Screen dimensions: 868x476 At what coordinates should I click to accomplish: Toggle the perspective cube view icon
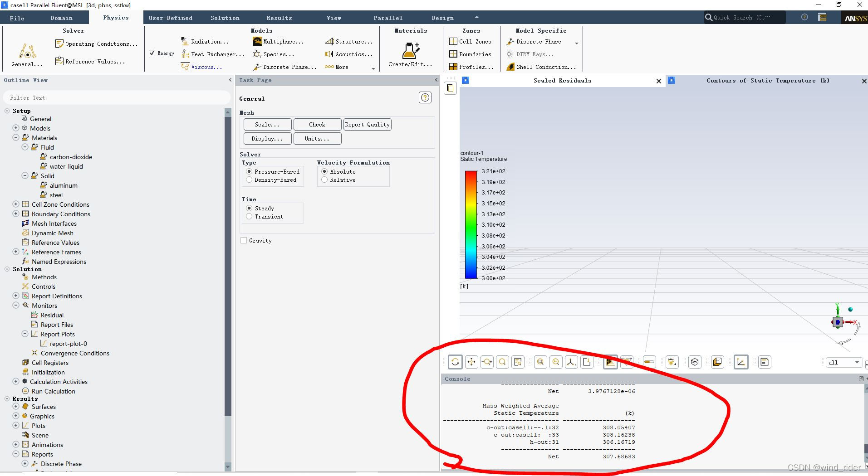tap(695, 362)
